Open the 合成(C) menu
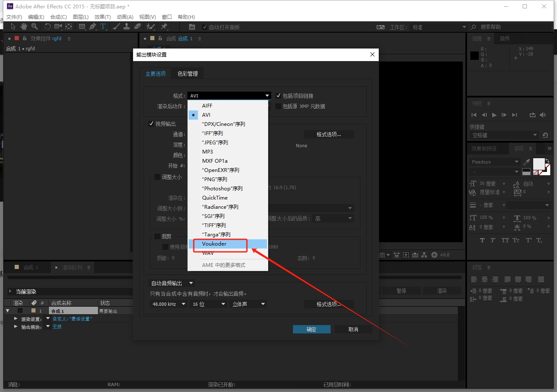 pos(59,17)
